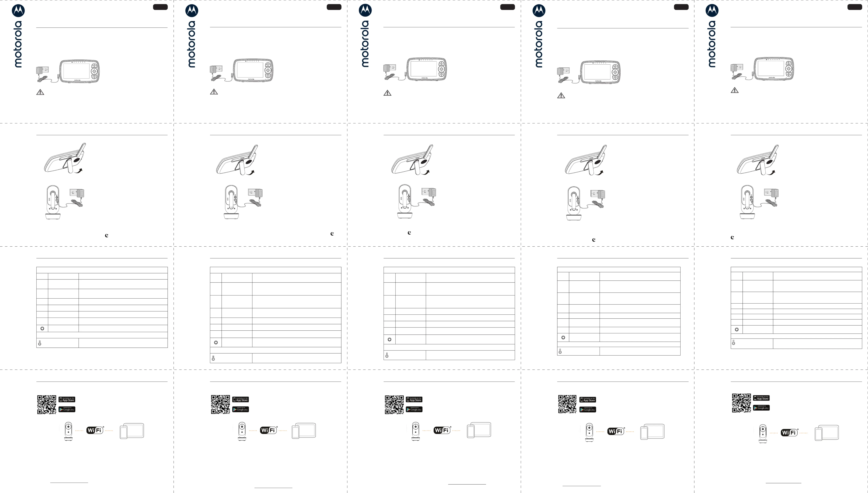This screenshot has height=493, width=868.
Task: Click the thermometer icon in the first column table
Action: (40, 343)
